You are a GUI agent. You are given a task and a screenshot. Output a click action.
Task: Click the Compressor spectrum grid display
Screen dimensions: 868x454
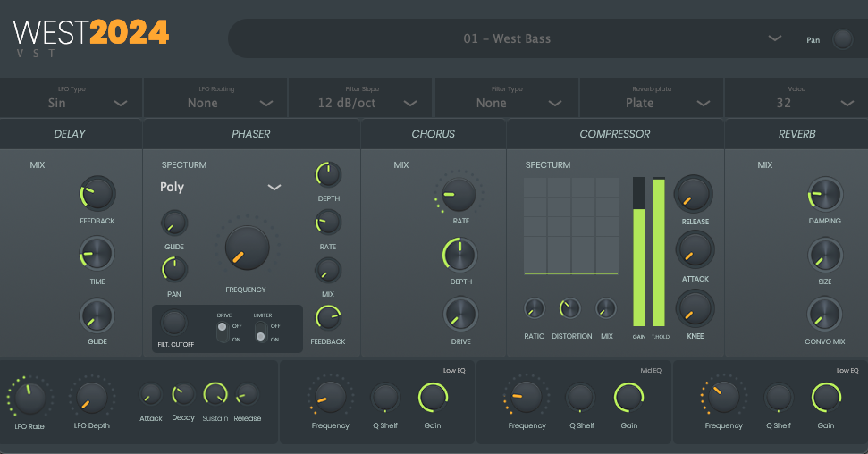(x=570, y=225)
